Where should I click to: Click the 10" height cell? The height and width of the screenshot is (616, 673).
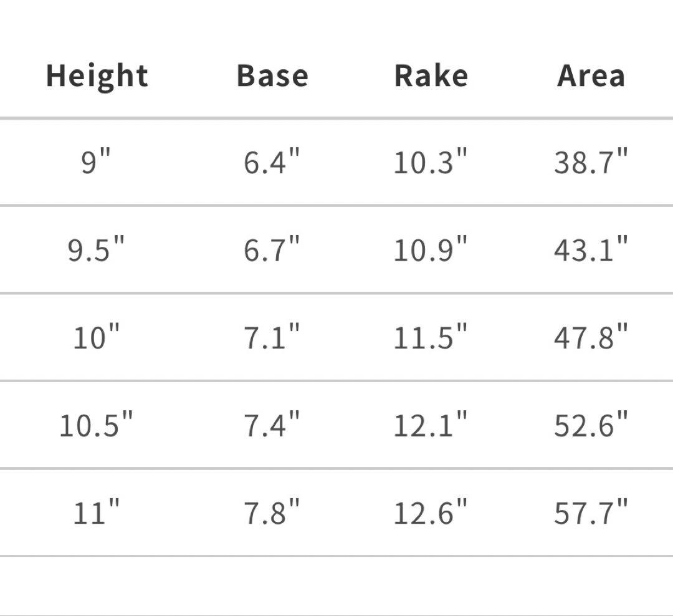[x=96, y=337]
